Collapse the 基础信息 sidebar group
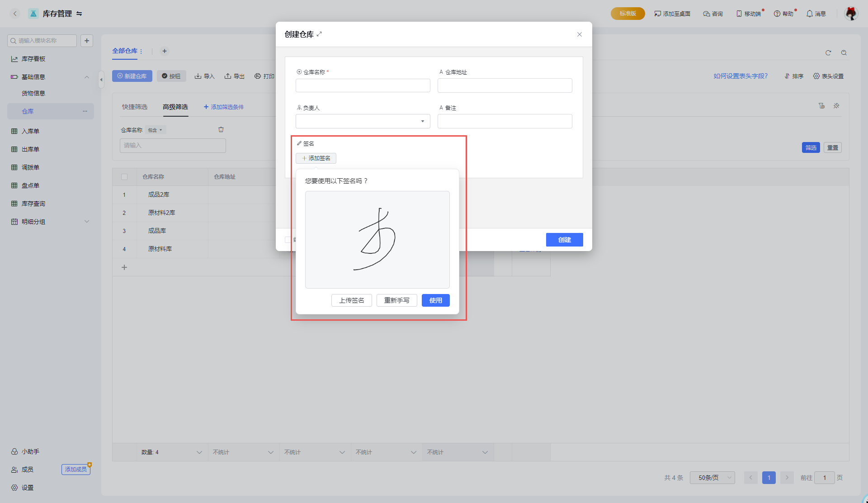 [87, 77]
